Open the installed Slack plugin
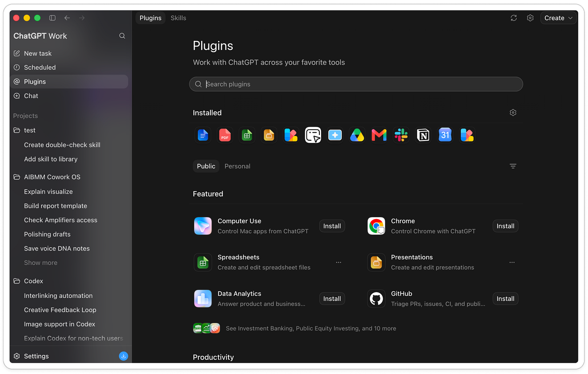The width and height of the screenshot is (588, 374). click(x=401, y=135)
